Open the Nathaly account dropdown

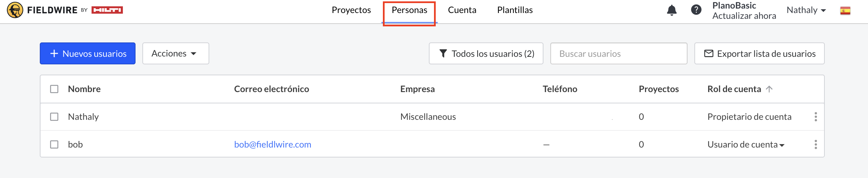tap(806, 10)
